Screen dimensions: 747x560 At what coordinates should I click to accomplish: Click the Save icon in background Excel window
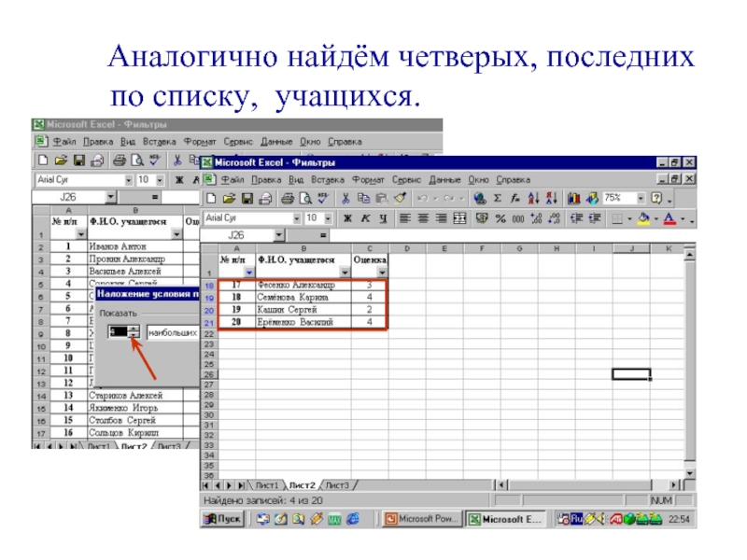[79, 161]
